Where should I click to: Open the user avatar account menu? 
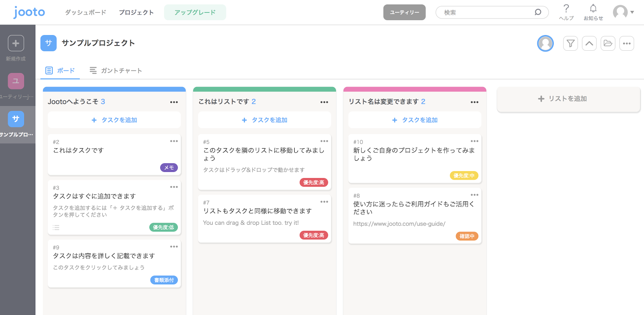(623, 12)
